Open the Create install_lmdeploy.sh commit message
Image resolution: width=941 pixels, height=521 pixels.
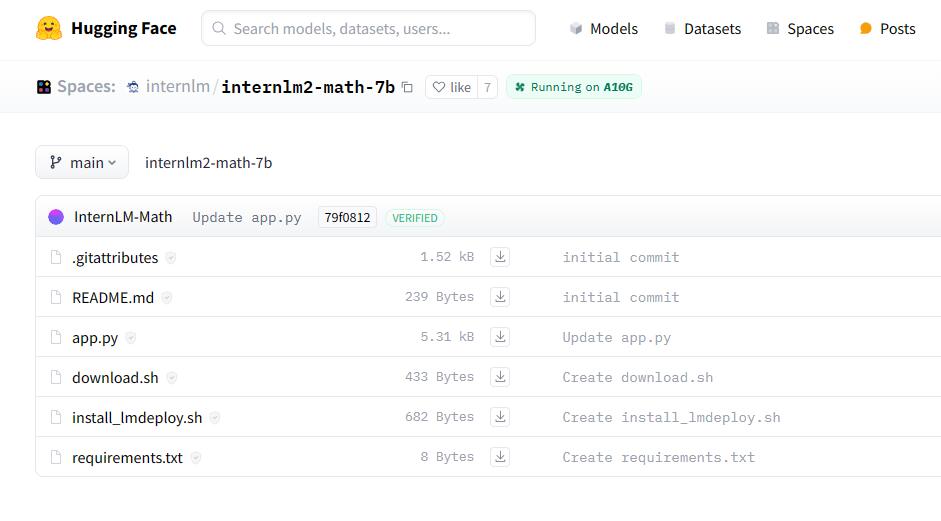tap(671, 418)
